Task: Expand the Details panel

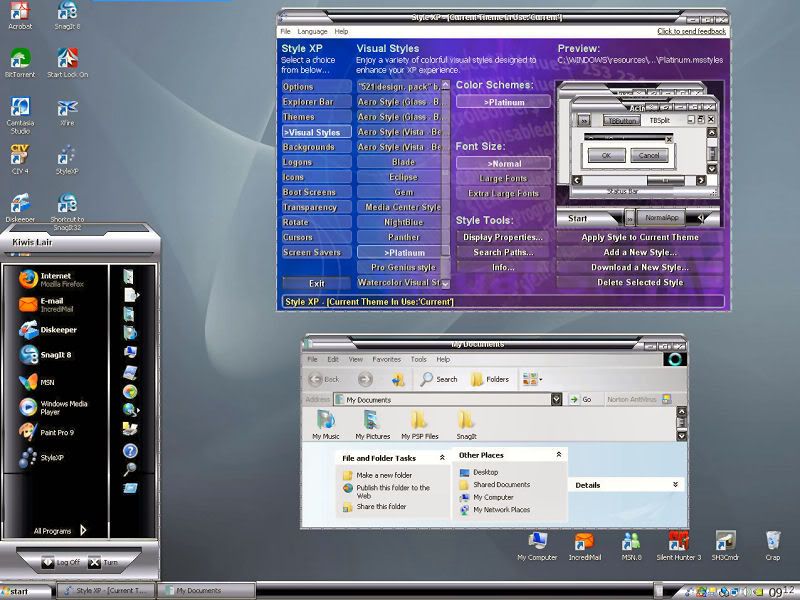Action: [676, 485]
